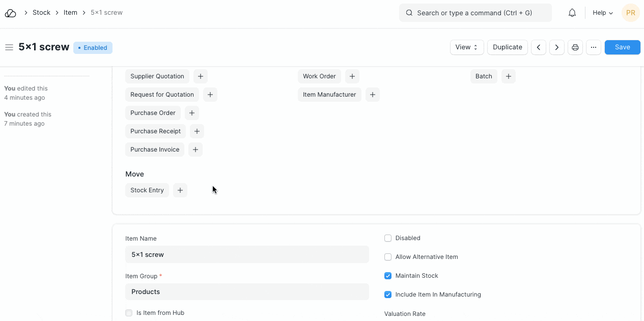
Task: Open the three-dots more actions menu
Action: 594,47
